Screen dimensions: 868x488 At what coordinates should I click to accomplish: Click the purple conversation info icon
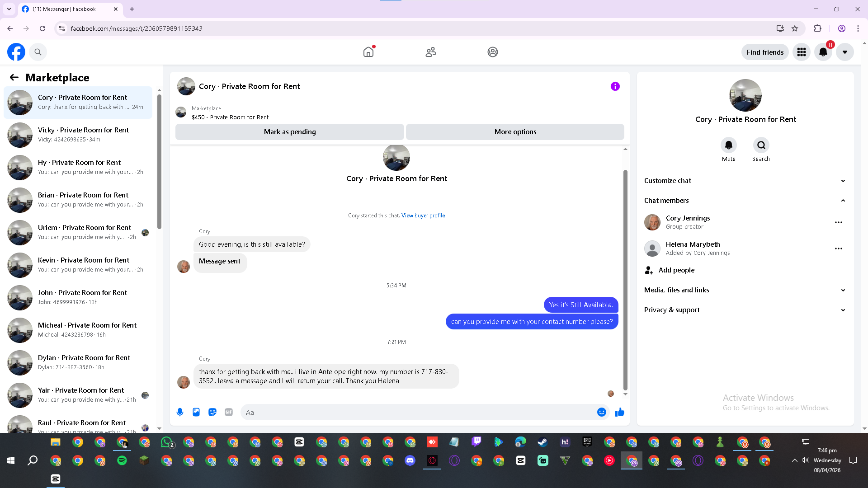click(x=615, y=86)
